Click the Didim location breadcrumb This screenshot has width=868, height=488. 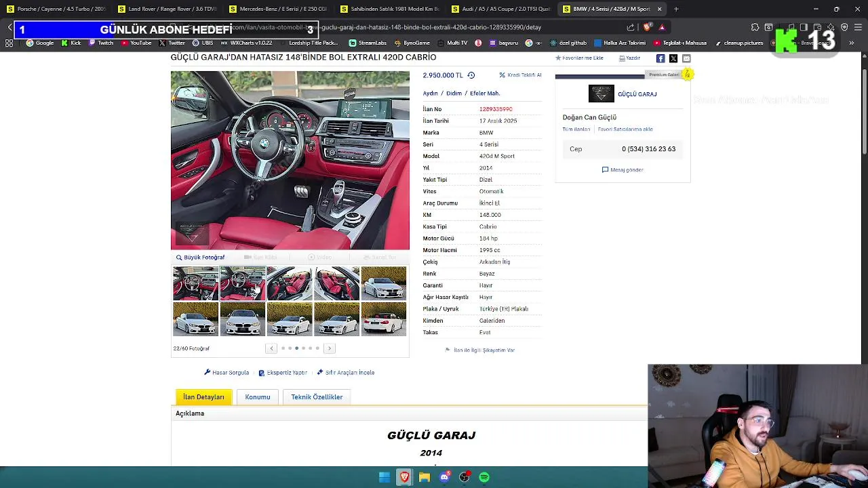[x=454, y=94]
